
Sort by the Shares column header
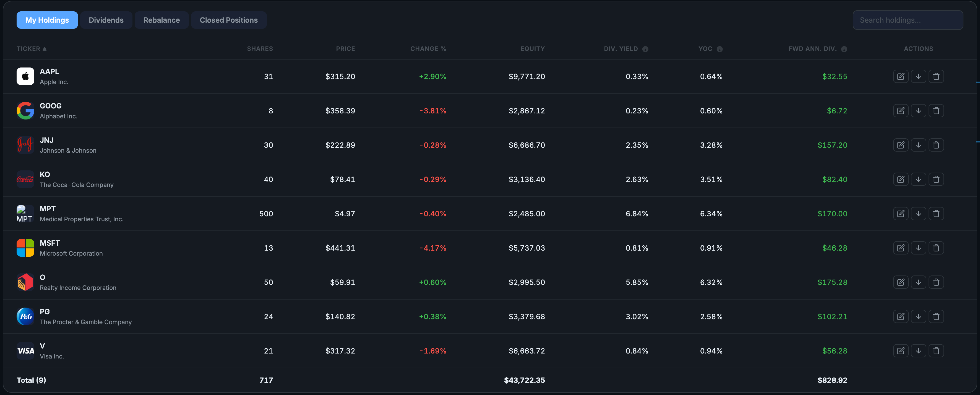click(x=260, y=49)
